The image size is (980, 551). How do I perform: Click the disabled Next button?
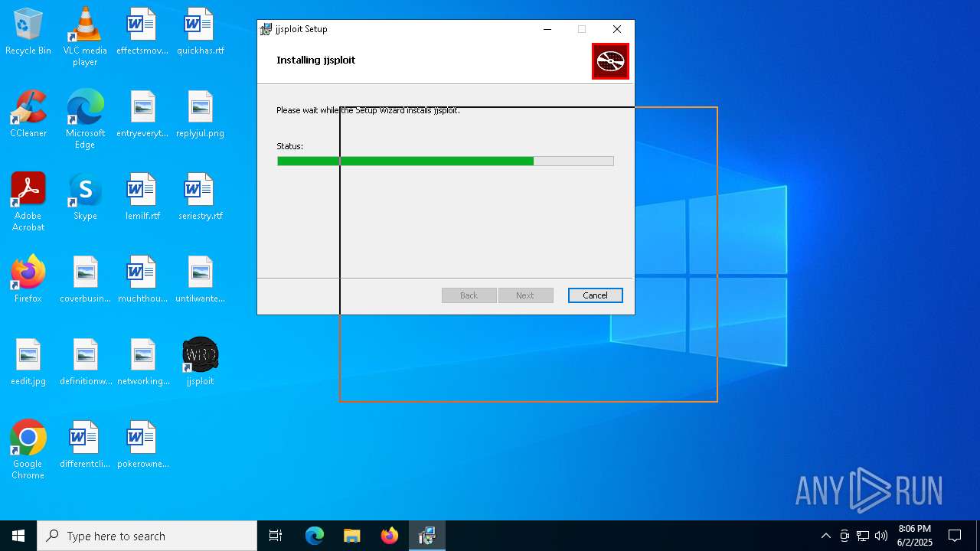(525, 295)
